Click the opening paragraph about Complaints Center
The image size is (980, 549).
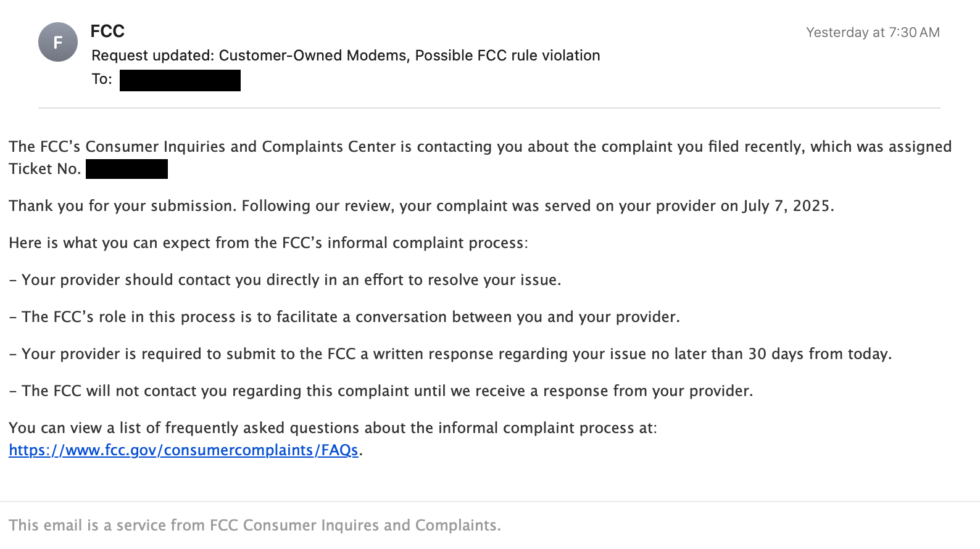[x=480, y=157]
